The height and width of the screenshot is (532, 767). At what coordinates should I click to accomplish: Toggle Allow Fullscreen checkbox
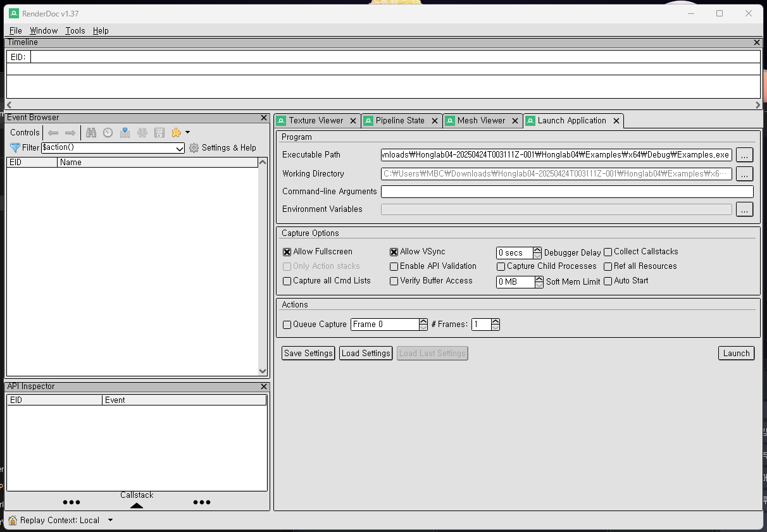click(x=287, y=252)
